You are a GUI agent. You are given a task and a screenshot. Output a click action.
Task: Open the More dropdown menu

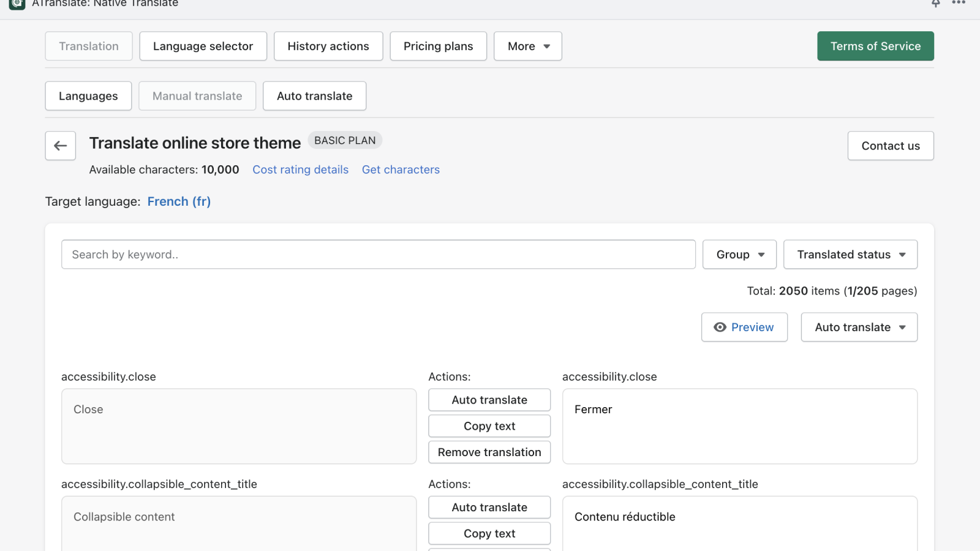click(x=528, y=46)
